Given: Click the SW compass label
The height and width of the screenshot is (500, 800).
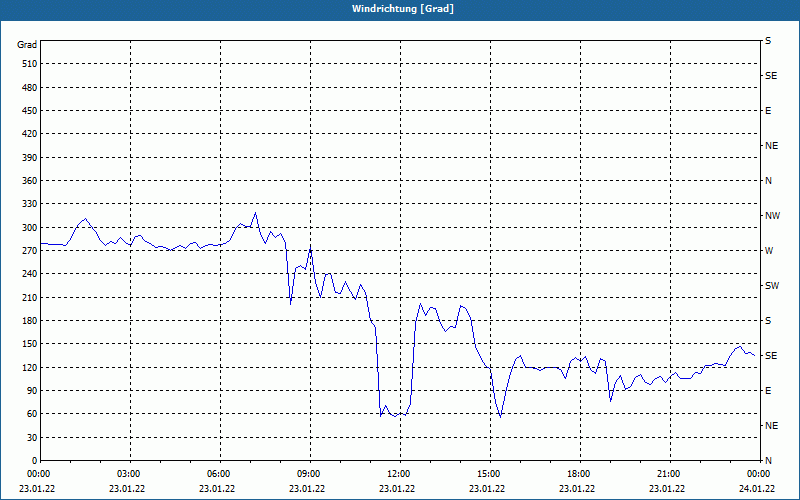Looking at the screenshot, I should point(772,286).
